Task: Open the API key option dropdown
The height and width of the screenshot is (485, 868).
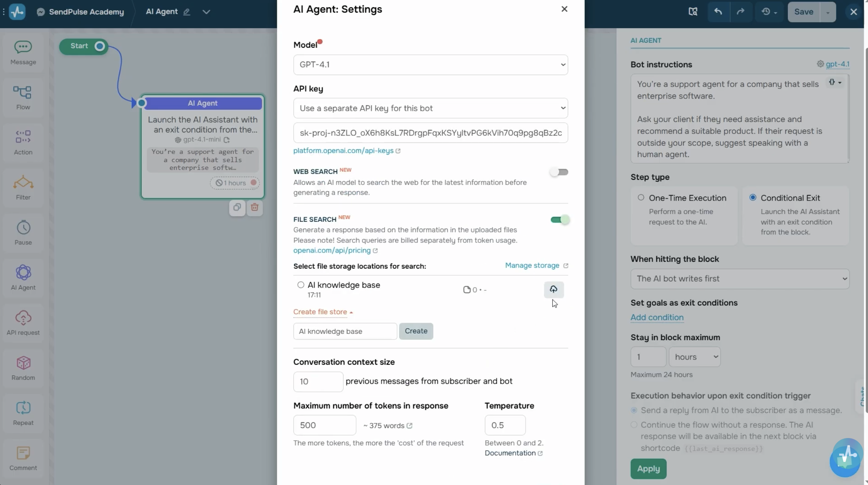Action: click(x=431, y=108)
